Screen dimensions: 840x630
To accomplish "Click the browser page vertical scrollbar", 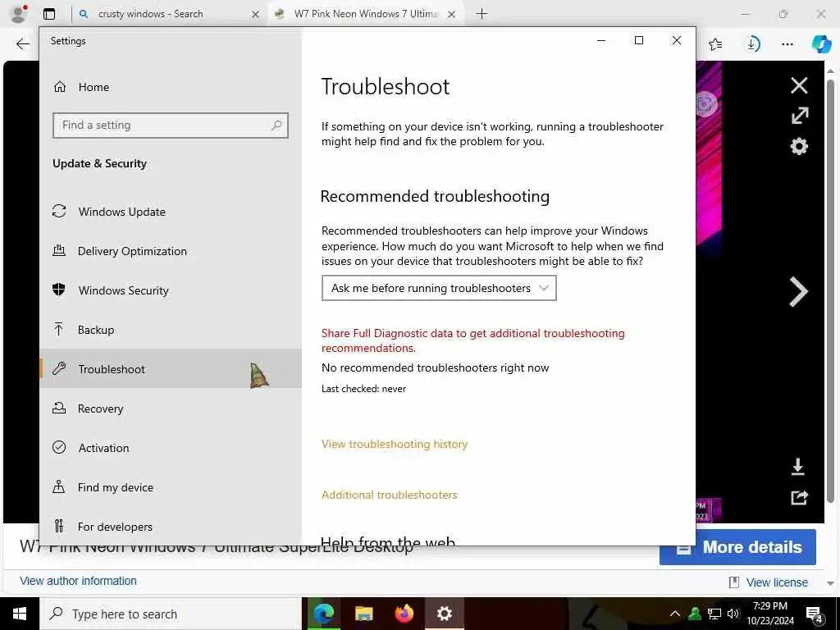I will (x=830, y=291).
